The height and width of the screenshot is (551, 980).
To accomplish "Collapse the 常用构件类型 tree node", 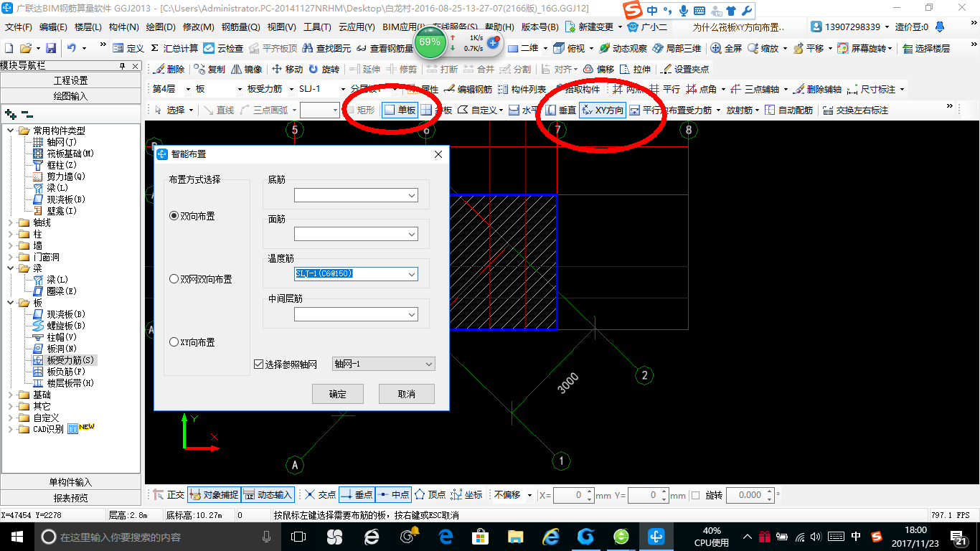I will (x=11, y=131).
